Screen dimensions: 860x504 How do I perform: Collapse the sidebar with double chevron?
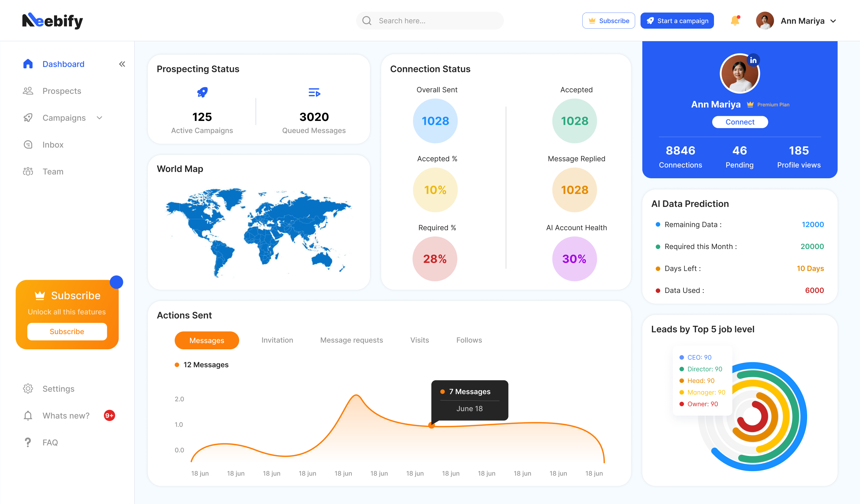122,64
